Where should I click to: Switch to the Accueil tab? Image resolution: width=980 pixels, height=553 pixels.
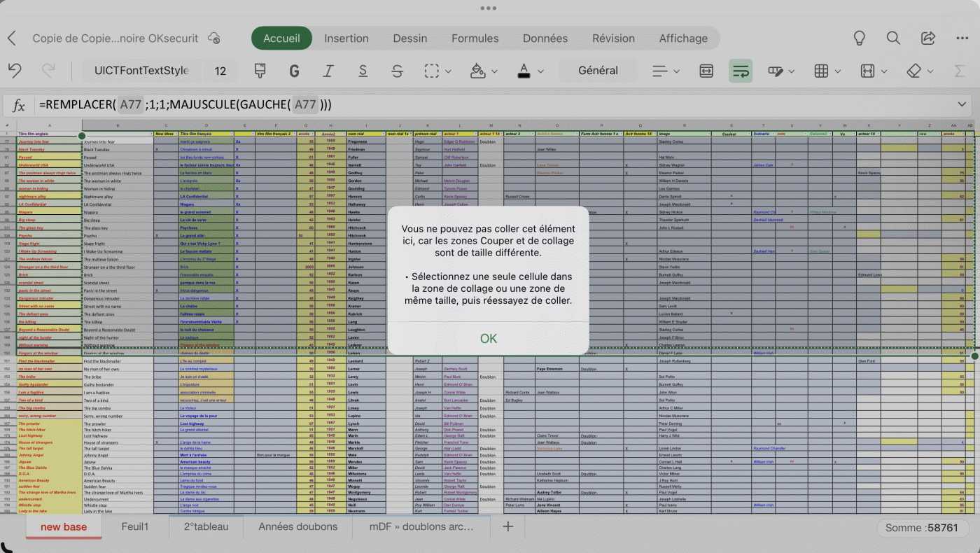281,38
